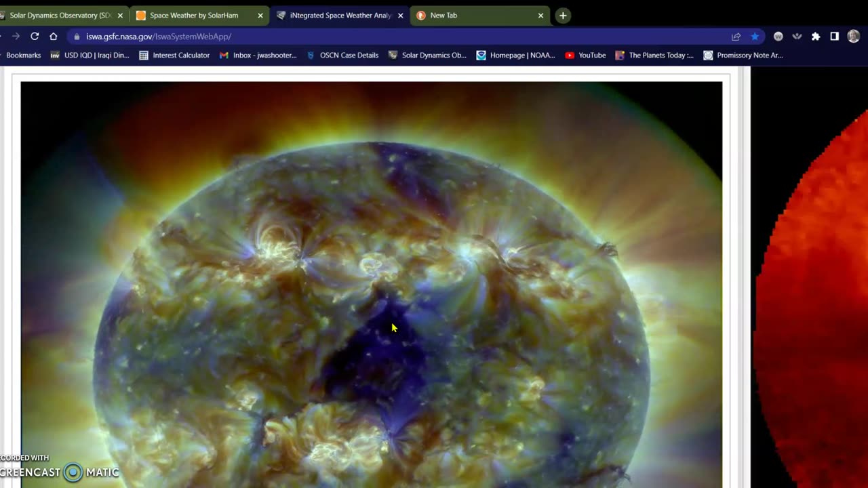Screen dimensions: 868x488
Task: Toggle the browser side panel
Action: tap(835, 37)
